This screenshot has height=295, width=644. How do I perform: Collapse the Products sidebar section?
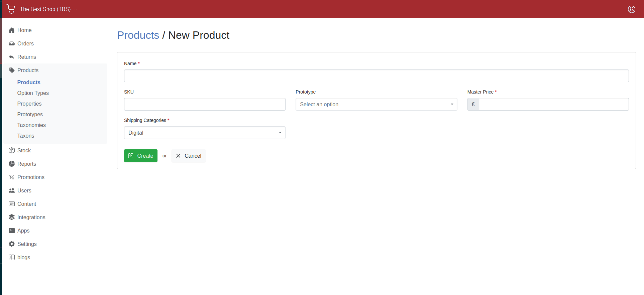click(x=28, y=70)
